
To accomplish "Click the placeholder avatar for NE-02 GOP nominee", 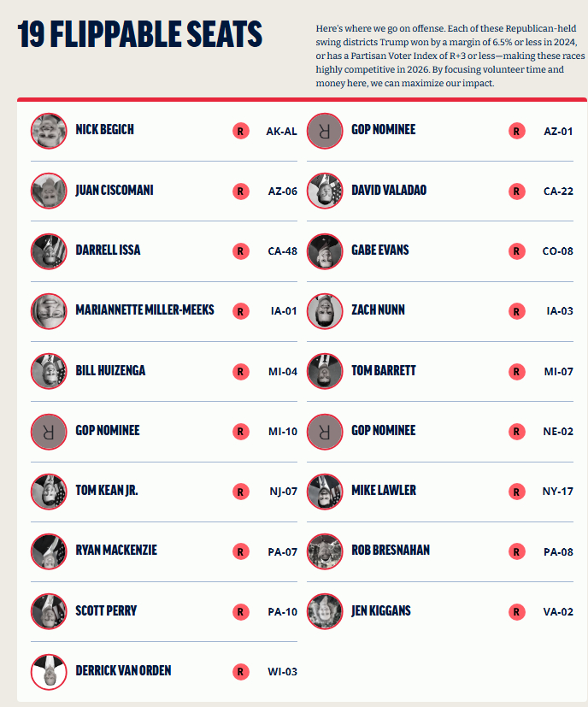I will [x=325, y=431].
